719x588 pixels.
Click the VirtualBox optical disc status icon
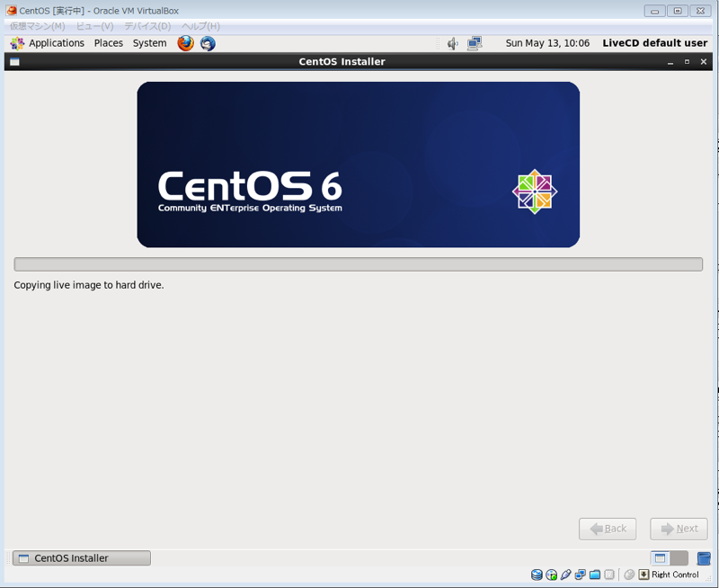pyautogui.click(x=551, y=575)
